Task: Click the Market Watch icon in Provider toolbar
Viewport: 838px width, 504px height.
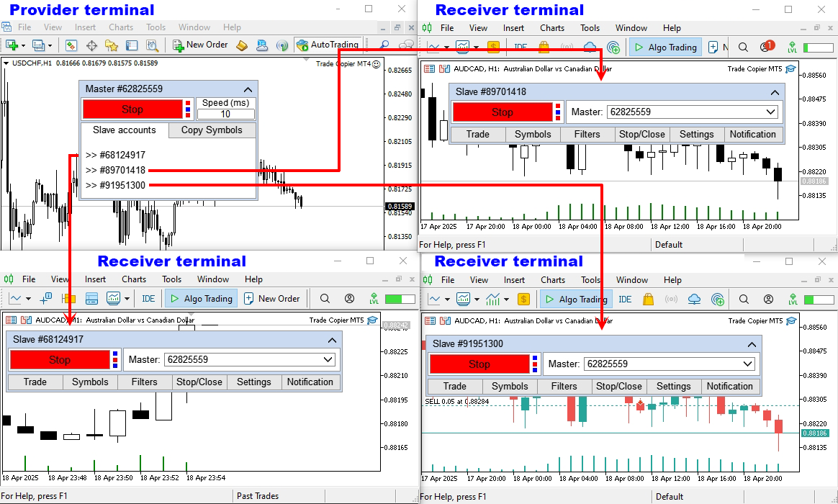Action: pyautogui.click(x=71, y=45)
